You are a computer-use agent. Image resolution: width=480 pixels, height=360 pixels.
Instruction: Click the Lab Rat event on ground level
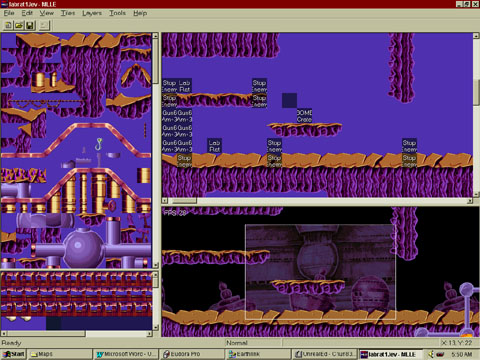point(214,146)
